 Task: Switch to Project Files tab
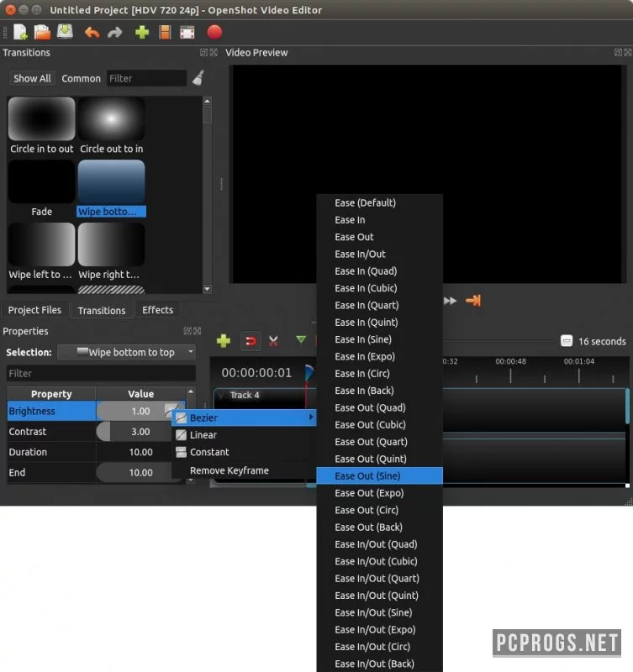[x=34, y=310]
